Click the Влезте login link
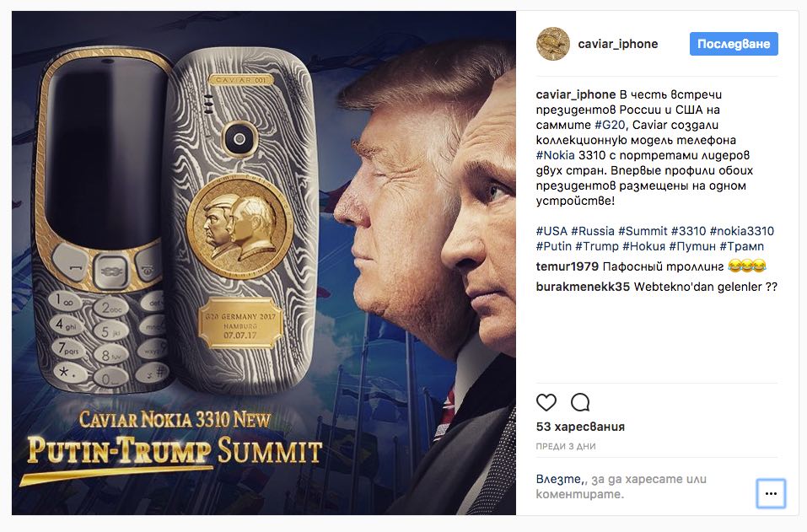The width and height of the screenshot is (807, 532). click(558, 479)
